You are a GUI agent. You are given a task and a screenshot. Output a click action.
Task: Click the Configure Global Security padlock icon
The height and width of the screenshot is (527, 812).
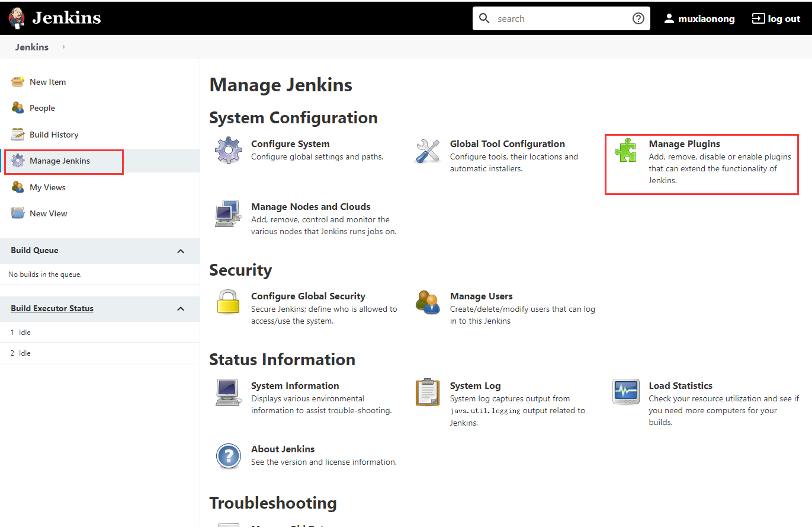click(x=229, y=302)
